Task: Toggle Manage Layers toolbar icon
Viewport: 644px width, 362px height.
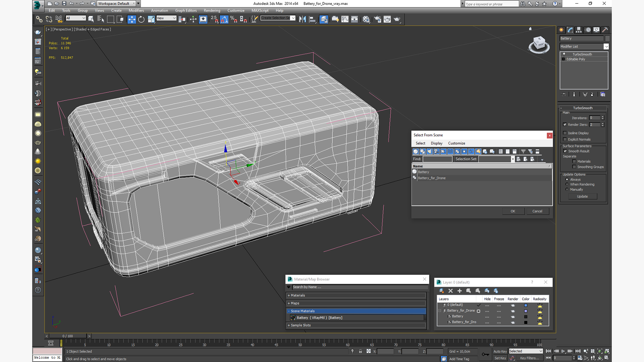Action: coord(324,19)
